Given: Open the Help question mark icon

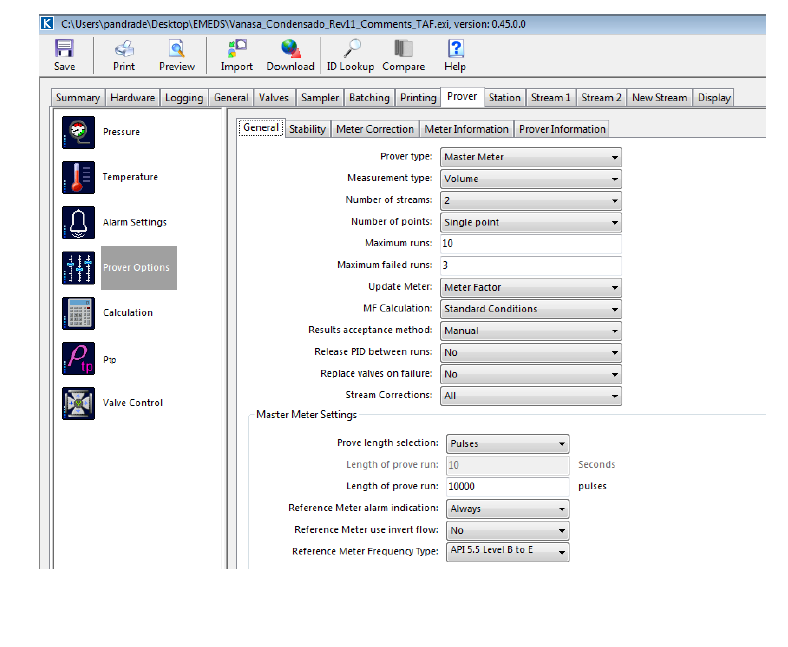Looking at the screenshot, I should click(x=455, y=49).
